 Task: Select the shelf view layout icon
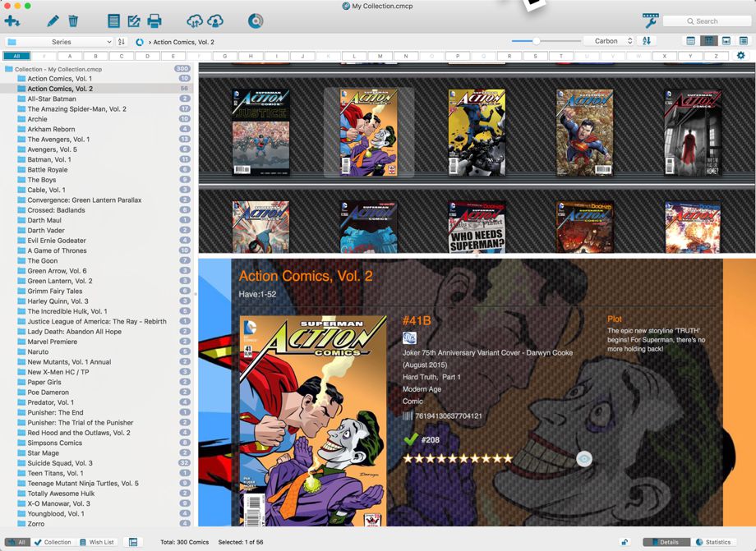[708, 41]
